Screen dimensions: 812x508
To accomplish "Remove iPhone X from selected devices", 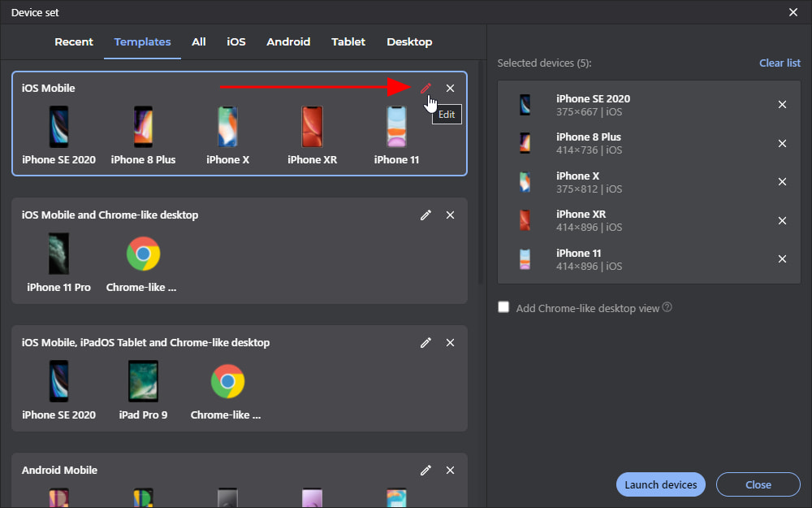I will (x=782, y=182).
